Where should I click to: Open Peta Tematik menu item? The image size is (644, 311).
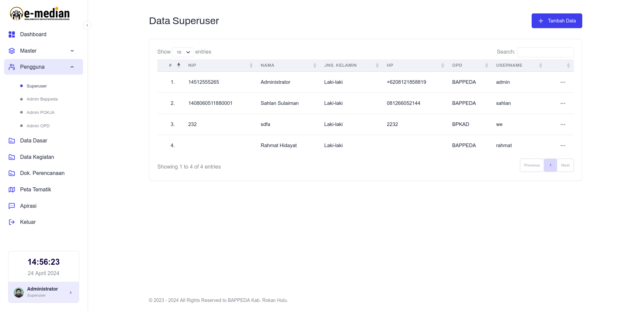(x=44, y=190)
